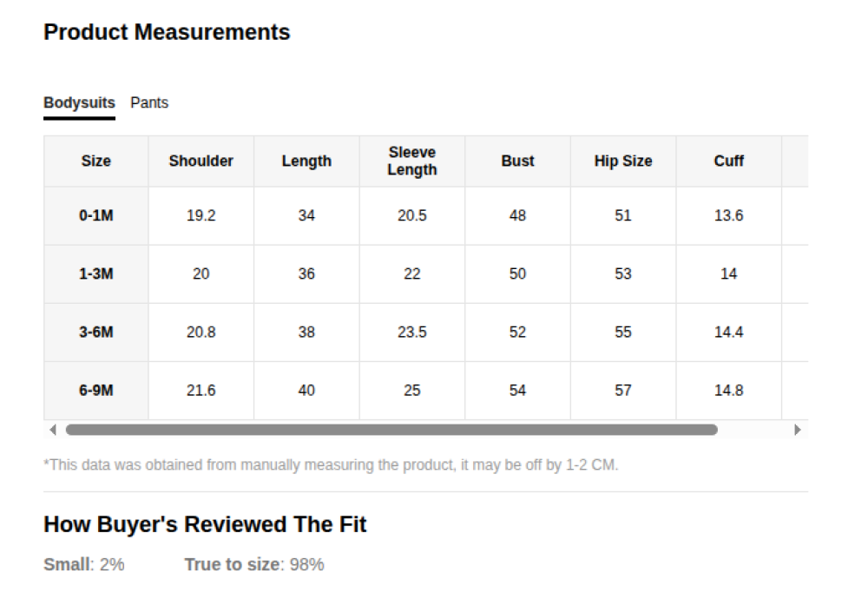This screenshot has height=599, width=868.
Task: Click the Size column header
Action: coord(96,161)
